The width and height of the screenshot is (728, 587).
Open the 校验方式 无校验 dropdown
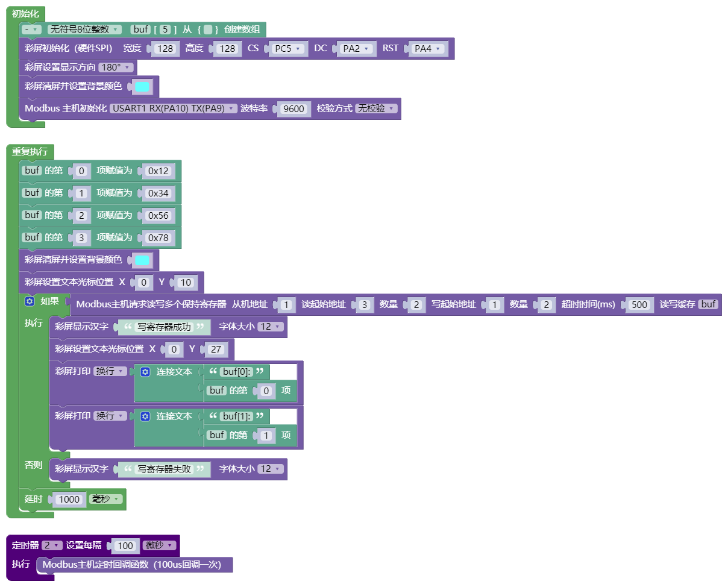click(377, 108)
